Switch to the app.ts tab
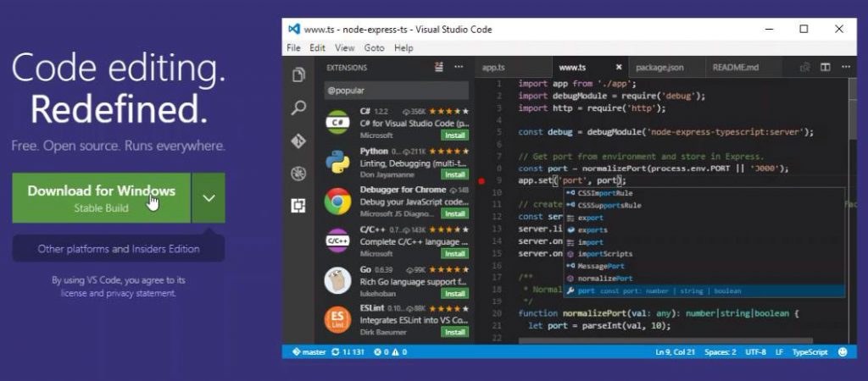The image size is (868, 381). click(513, 68)
